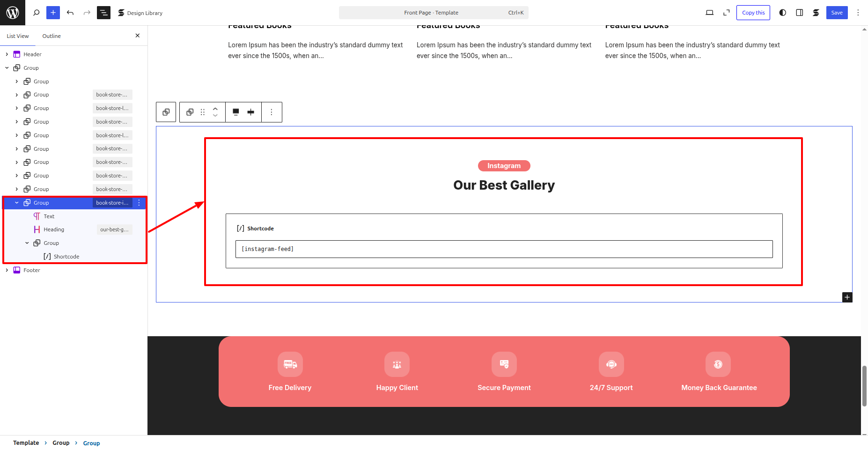Image resolution: width=868 pixels, height=450 pixels.
Task: Collapse the selected book-store-i Group
Action: click(x=17, y=203)
